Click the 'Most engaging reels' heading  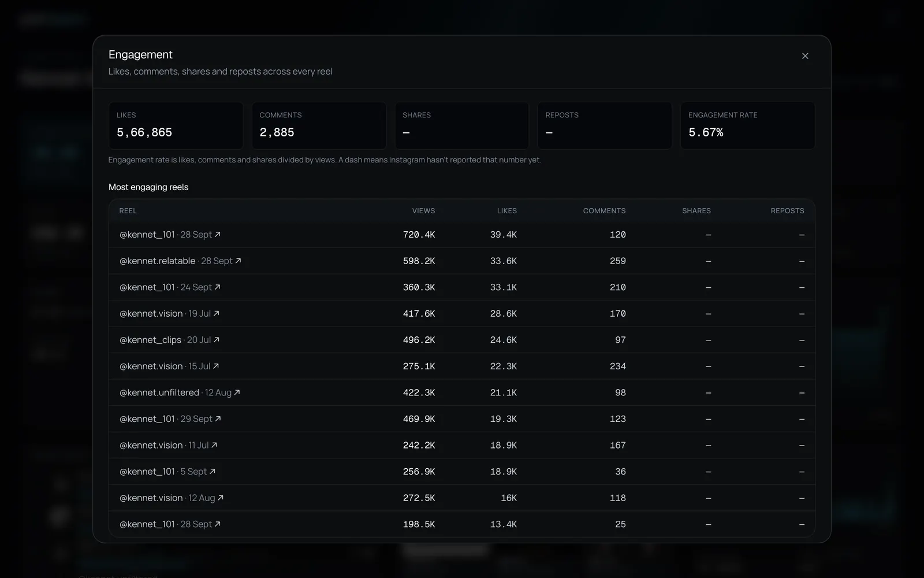[148, 187]
